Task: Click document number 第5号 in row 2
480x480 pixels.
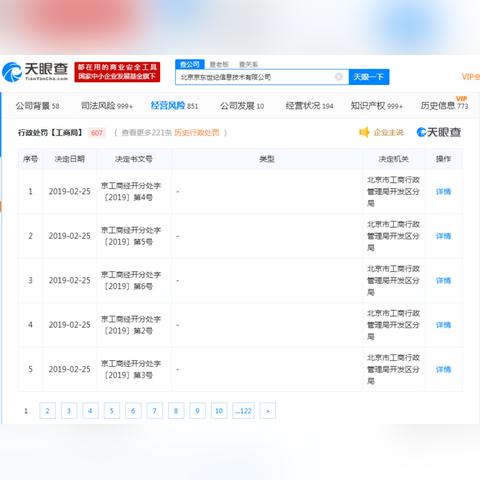Action: point(131,236)
